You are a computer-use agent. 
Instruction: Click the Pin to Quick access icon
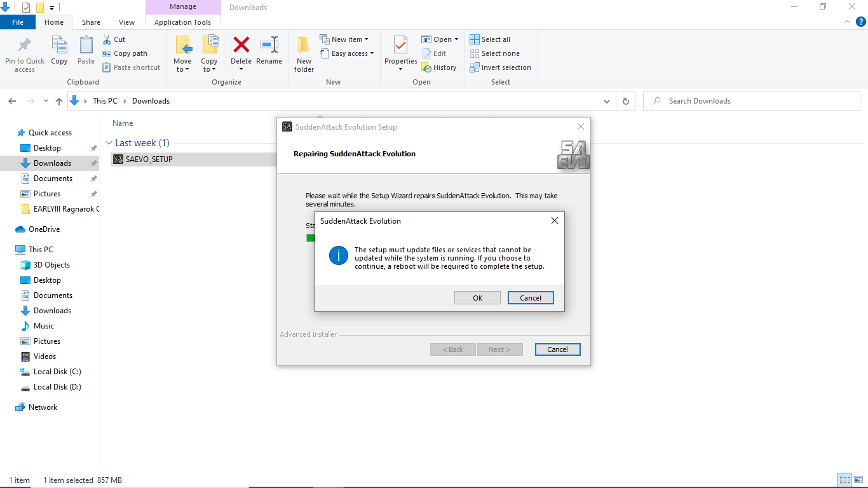(25, 46)
